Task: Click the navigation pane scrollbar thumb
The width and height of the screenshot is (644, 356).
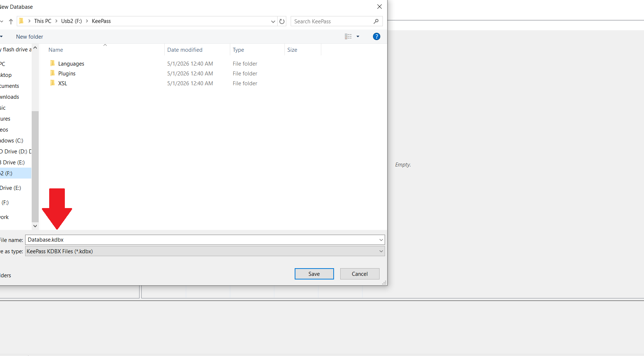Action: click(35, 166)
